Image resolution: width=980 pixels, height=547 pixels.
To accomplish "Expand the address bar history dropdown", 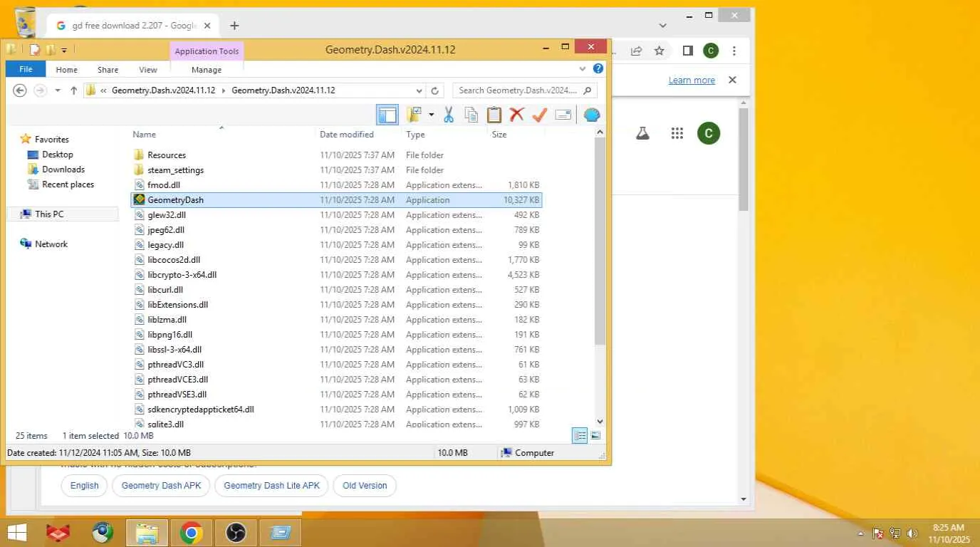I will point(419,90).
